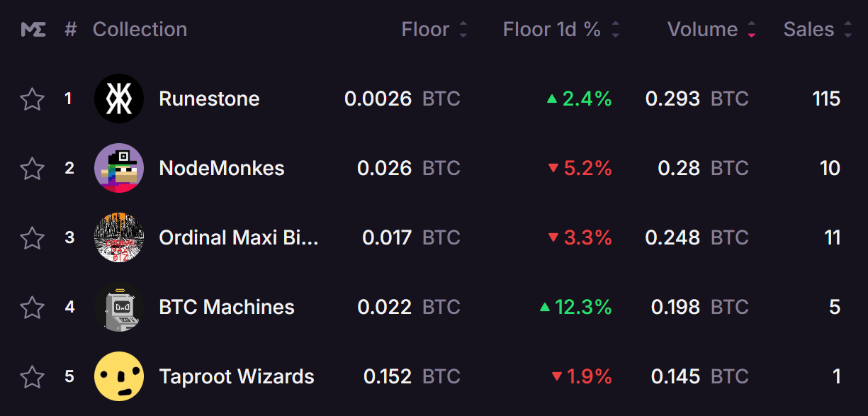The width and height of the screenshot is (868, 416).
Task: Open the BTC Machines robot avatar
Action: pos(119,307)
